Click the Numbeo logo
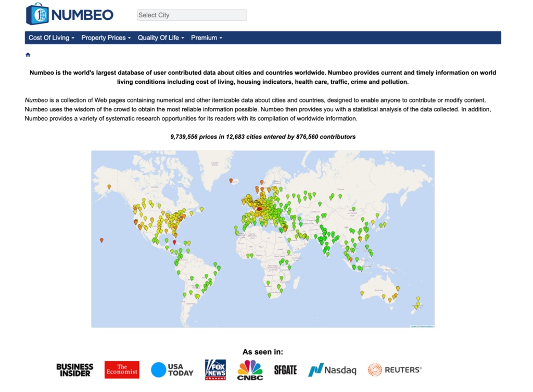 (x=70, y=14)
